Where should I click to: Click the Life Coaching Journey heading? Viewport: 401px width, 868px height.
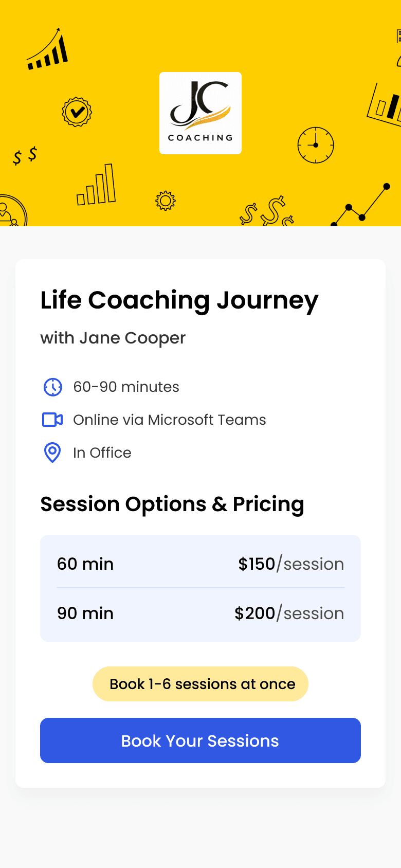(x=179, y=300)
